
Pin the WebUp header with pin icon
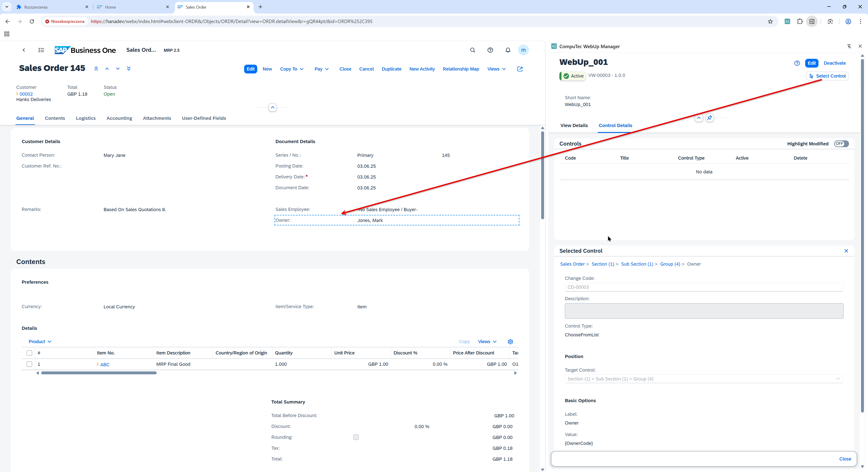710,118
